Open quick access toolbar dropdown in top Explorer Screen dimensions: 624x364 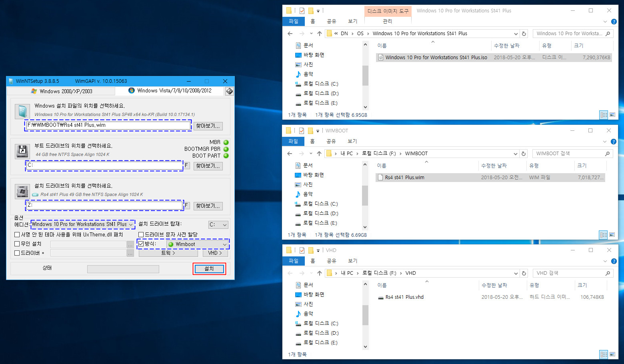(x=318, y=11)
